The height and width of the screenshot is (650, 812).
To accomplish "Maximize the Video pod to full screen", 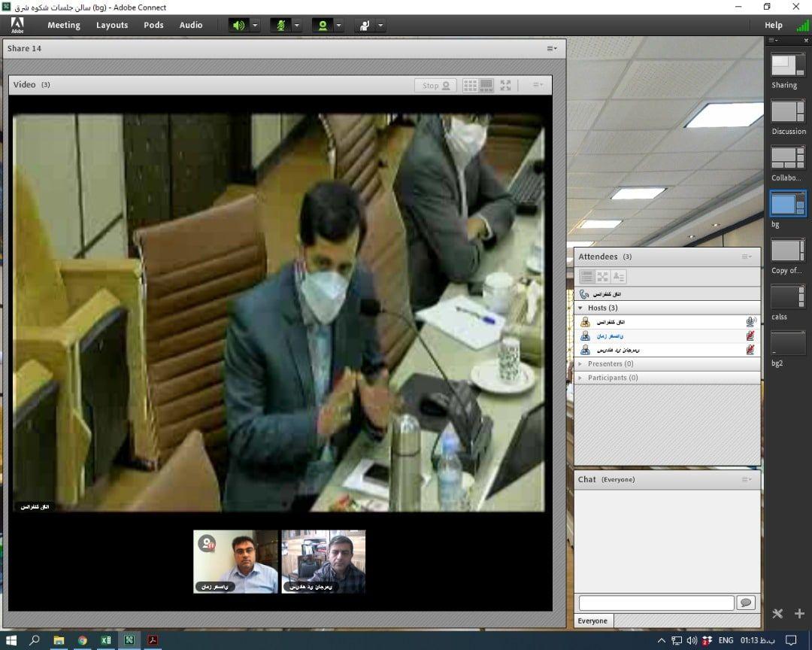I will (x=505, y=86).
